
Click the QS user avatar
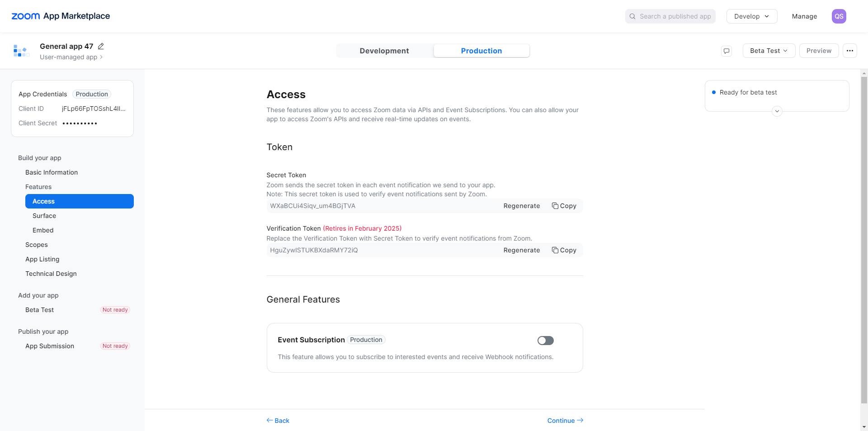[x=839, y=16]
